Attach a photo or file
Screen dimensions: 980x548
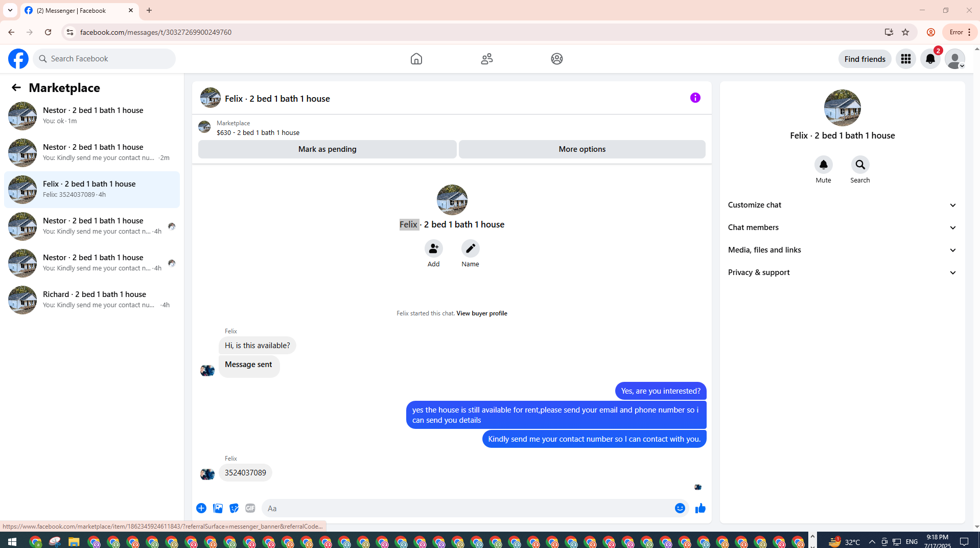pos(218,508)
